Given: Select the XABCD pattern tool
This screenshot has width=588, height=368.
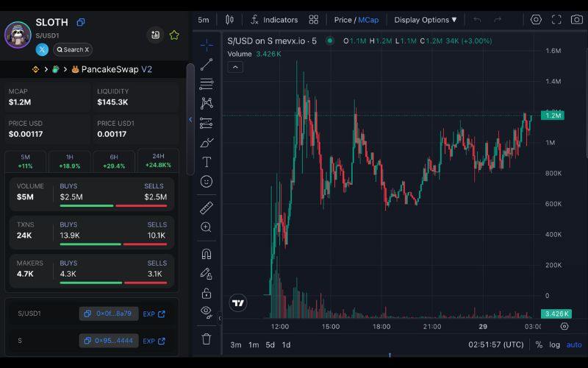Looking at the screenshot, I should click(207, 103).
